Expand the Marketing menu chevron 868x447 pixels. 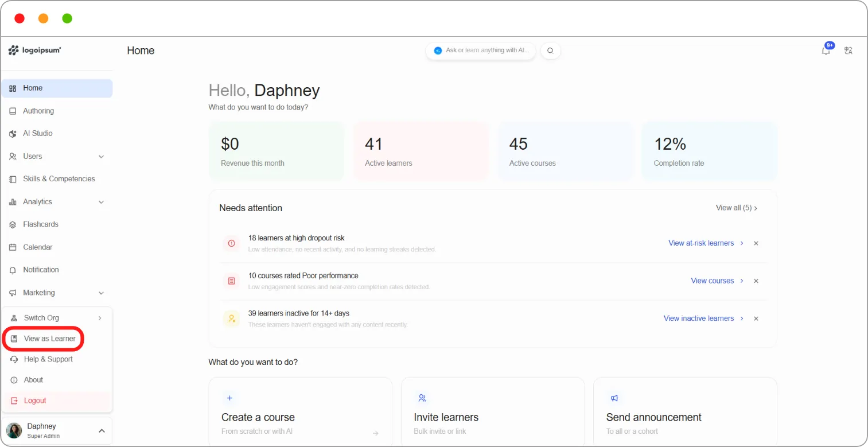tap(102, 293)
